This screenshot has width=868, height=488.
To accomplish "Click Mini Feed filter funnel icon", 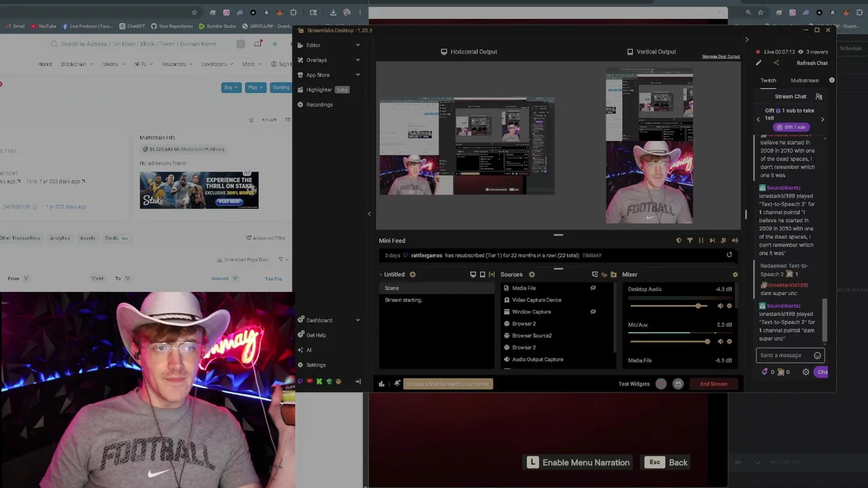I will pos(690,240).
